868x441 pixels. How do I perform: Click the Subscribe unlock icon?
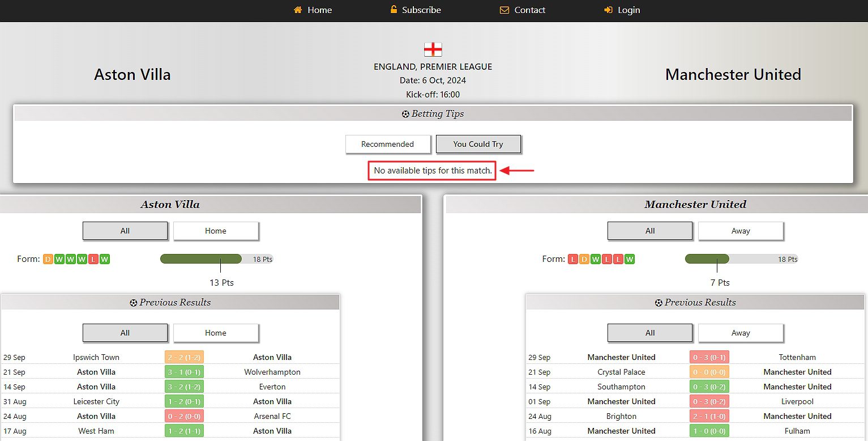pos(394,10)
